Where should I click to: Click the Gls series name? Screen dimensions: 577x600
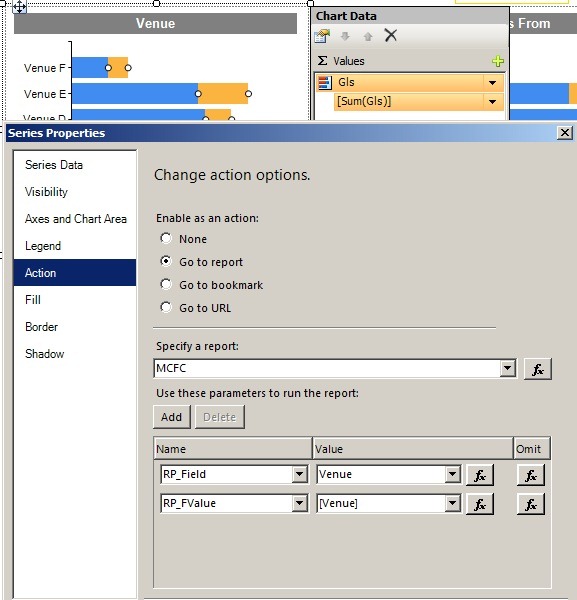pyautogui.click(x=346, y=82)
